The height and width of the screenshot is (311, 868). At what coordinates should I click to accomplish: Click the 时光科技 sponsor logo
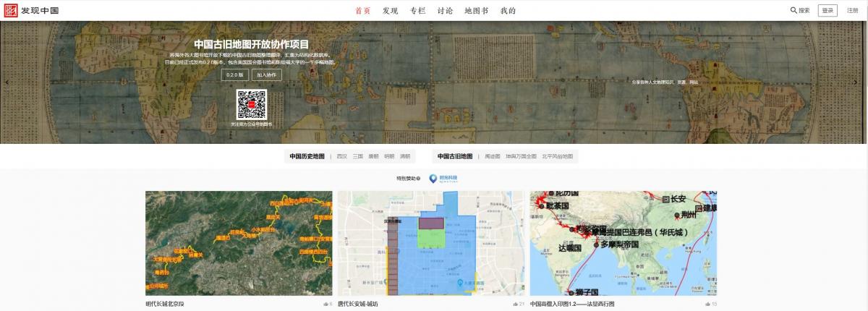(x=443, y=178)
